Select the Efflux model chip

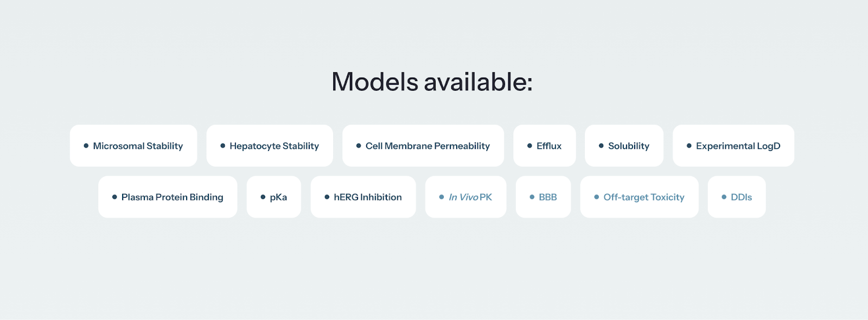tap(545, 146)
